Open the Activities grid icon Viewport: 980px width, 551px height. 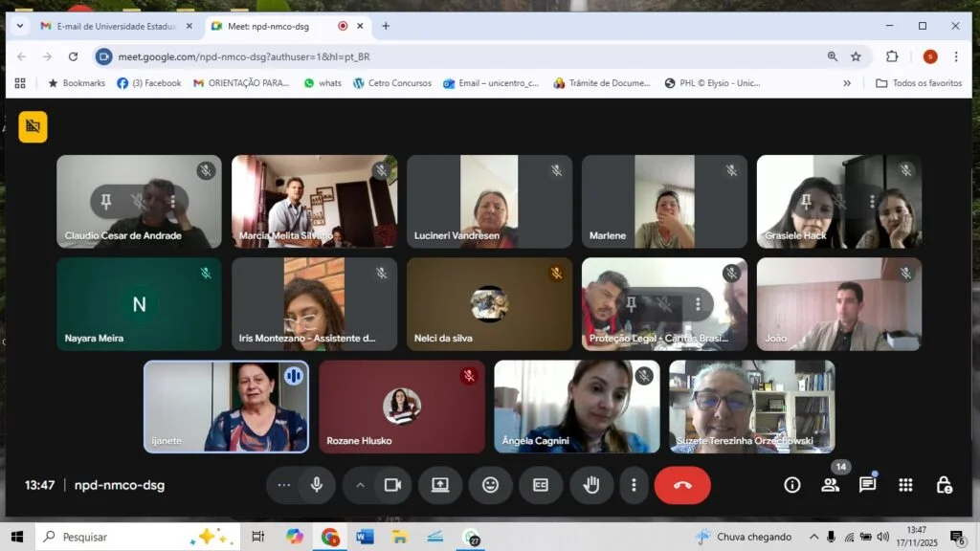point(905,485)
